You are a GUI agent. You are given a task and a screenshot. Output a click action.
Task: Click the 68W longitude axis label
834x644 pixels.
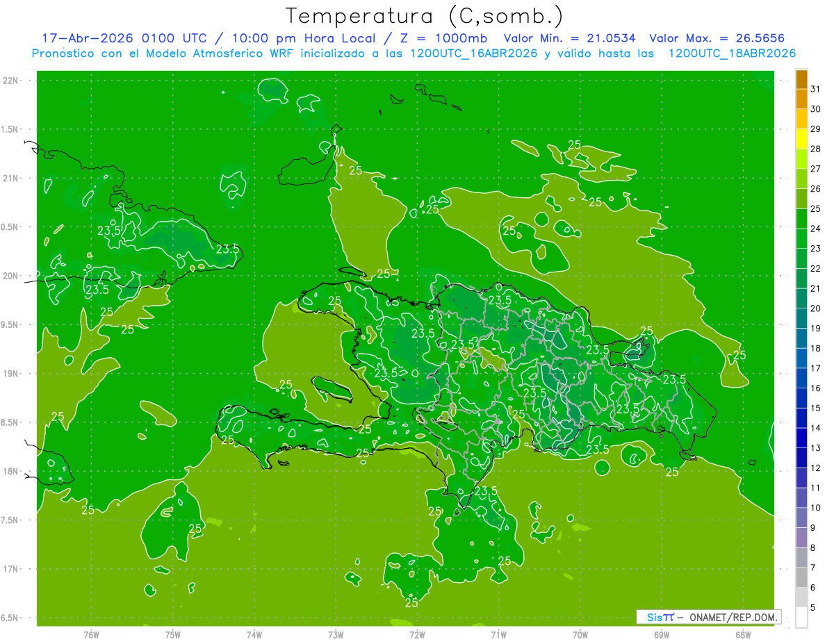pyautogui.click(x=742, y=634)
